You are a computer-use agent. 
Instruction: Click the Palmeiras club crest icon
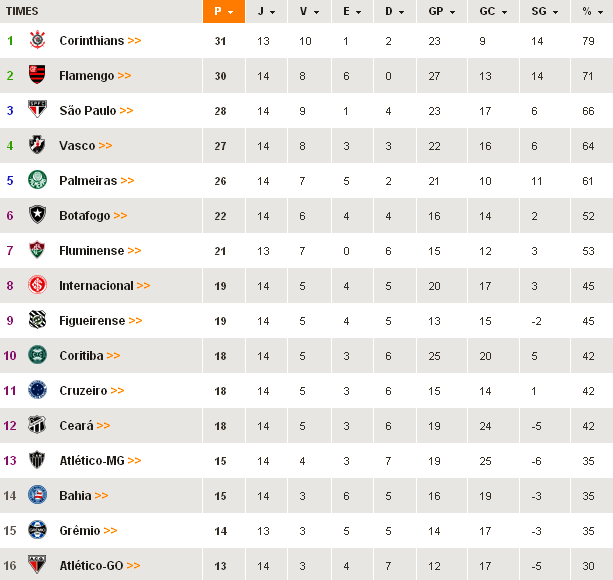click(x=37, y=180)
